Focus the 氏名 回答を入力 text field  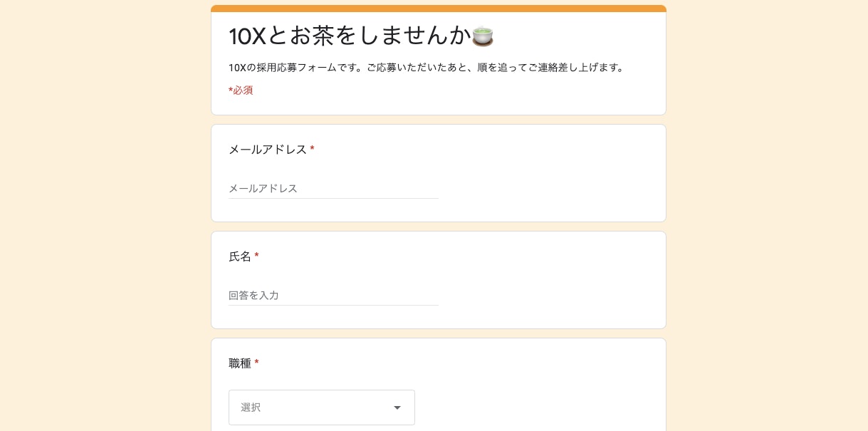tap(333, 296)
